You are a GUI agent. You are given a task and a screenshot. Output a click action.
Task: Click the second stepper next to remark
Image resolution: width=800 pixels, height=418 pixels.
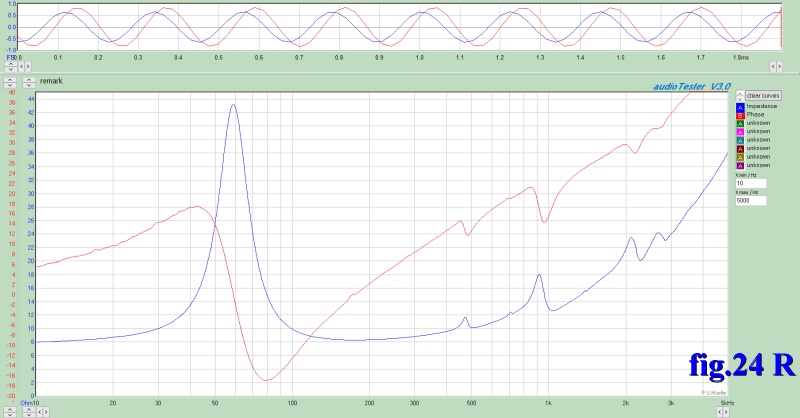pos(28,80)
